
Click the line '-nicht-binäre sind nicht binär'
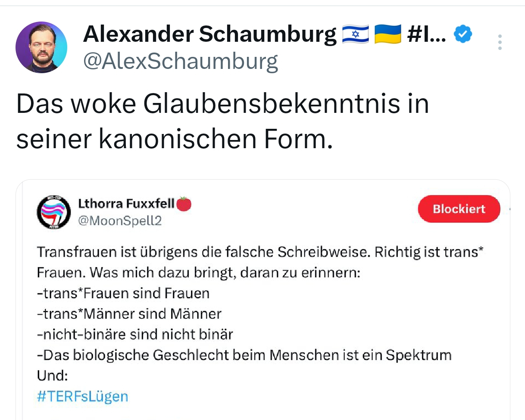[x=135, y=334]
